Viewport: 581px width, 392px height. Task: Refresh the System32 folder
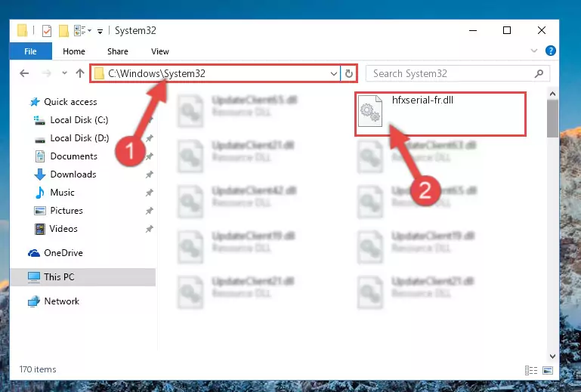coord(348,73)
